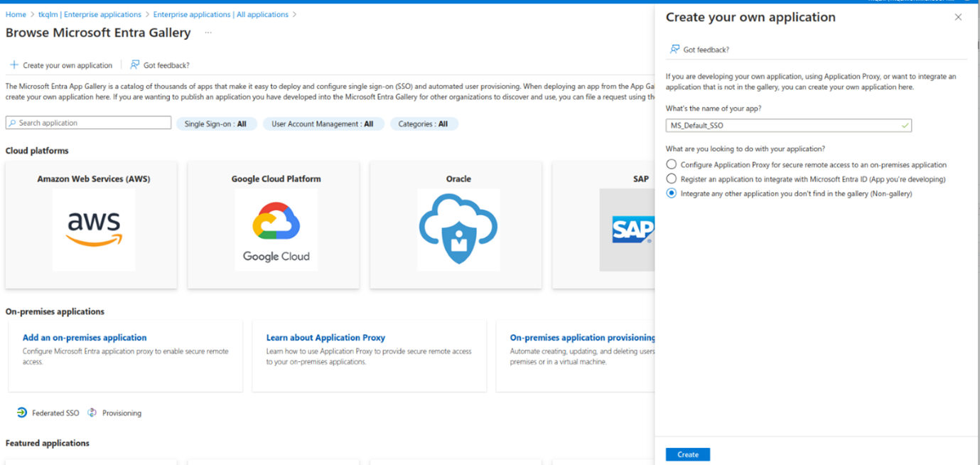Click the On-premises applications section heading
This screenshot has width=980, height=465.
[55, 311]
